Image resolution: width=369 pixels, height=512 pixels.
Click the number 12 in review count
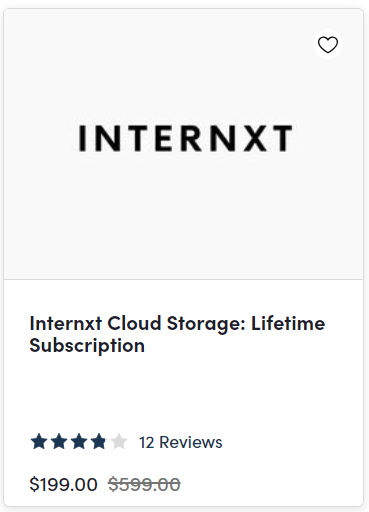(147, 442)
